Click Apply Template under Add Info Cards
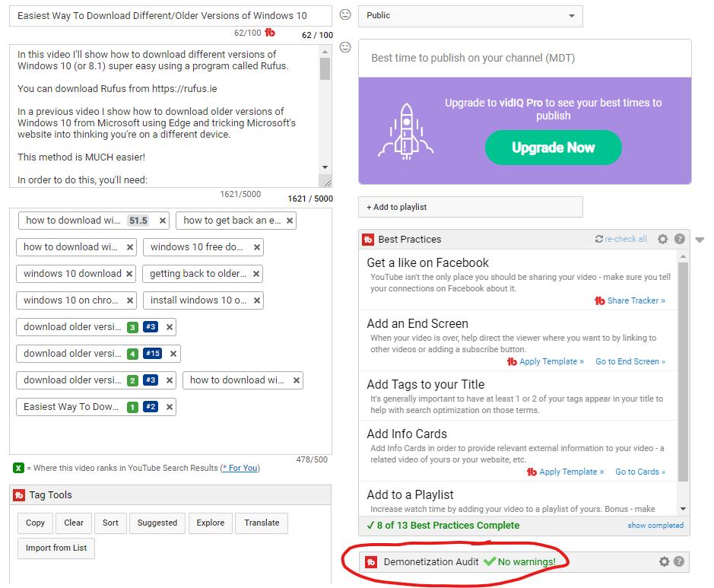 572,472
